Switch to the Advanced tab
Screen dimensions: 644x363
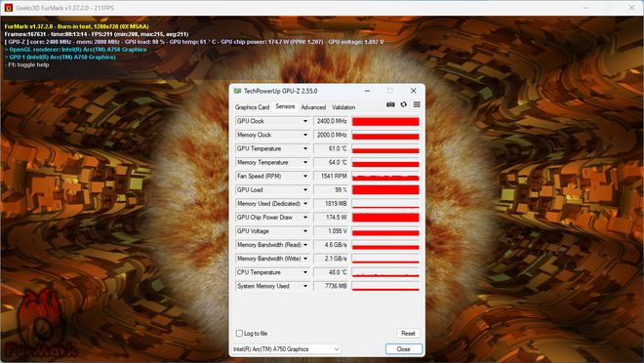tap(313, 107)
